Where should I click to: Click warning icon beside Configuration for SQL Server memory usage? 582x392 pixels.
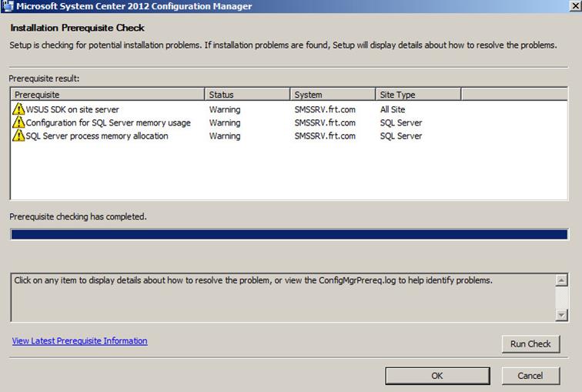pos(18,122)
